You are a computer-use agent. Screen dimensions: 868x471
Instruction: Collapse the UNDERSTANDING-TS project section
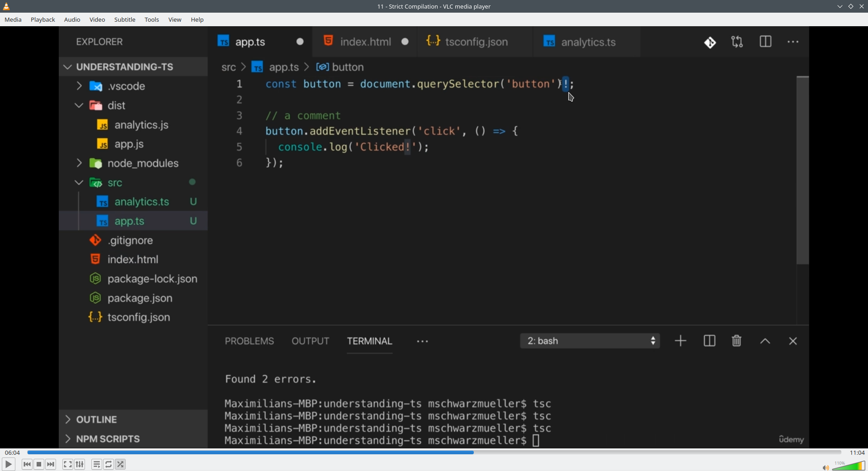pos(133,67)
